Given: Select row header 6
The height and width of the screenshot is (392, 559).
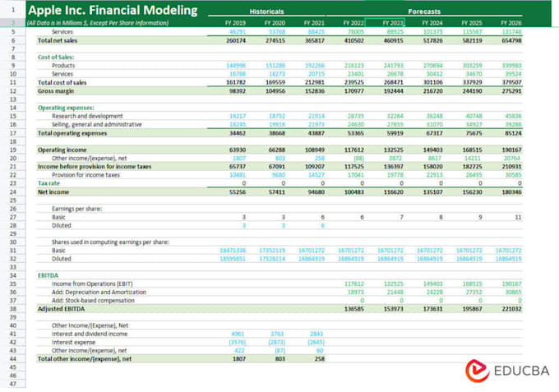Looking at the screenshot, I should (13, 40).
